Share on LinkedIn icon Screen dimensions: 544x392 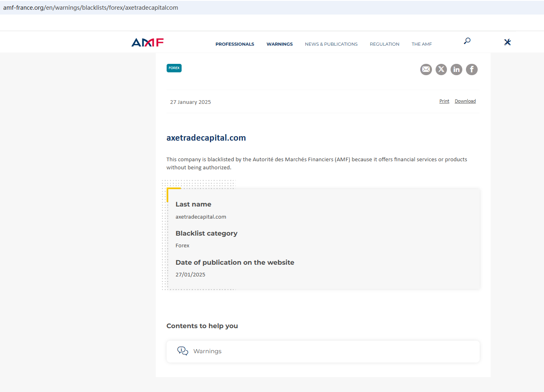click(x=456, y=70)
